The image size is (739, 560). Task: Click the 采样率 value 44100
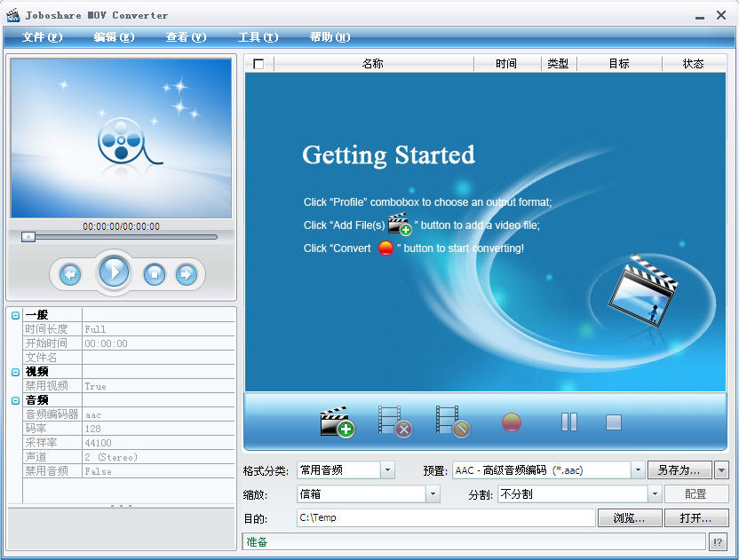click(x=158, y=443)
